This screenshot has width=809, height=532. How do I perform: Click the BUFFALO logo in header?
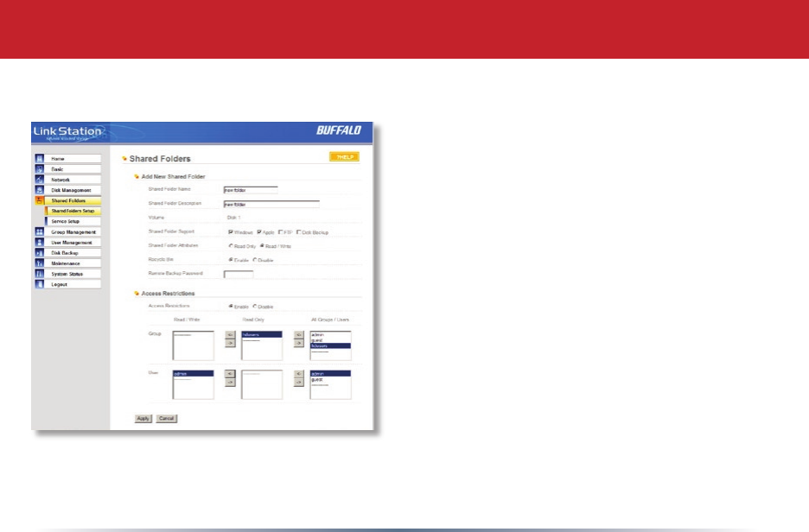pos(339,130)
